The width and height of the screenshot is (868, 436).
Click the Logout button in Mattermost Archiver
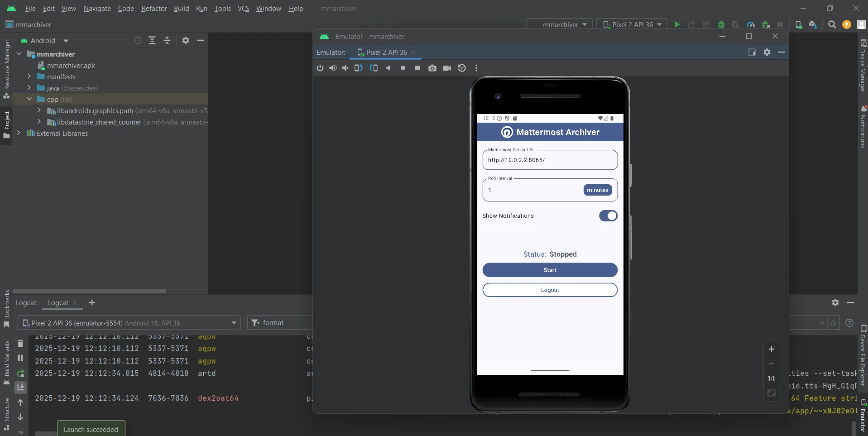[550, 290]
